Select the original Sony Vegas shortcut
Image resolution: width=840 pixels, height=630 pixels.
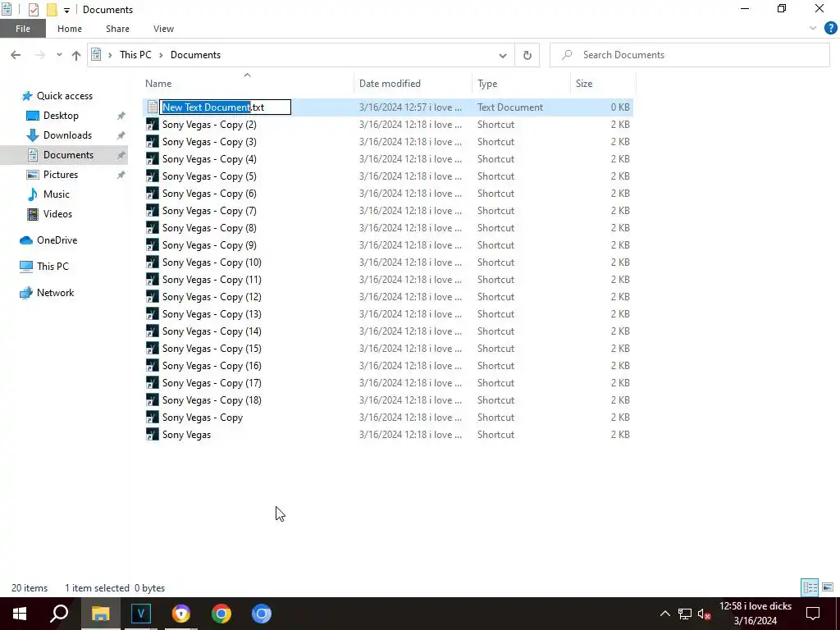186,435
